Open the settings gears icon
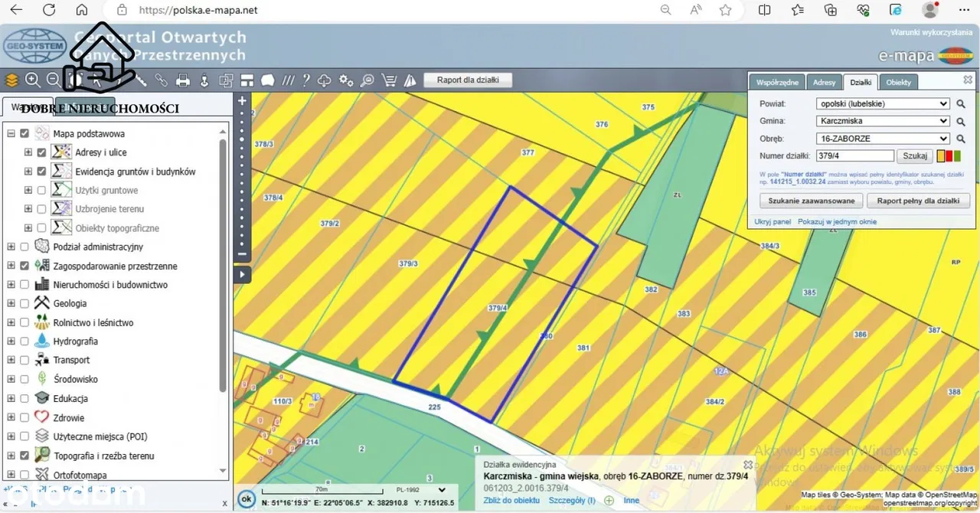The image size is (980, 513). pyautogui.click(x=346, y=80)
